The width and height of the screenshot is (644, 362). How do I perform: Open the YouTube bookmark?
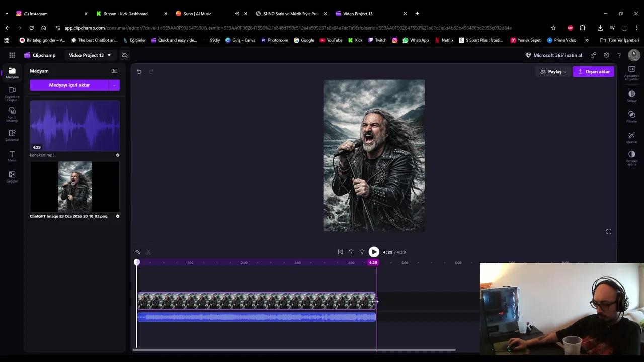tap(331, 40)
